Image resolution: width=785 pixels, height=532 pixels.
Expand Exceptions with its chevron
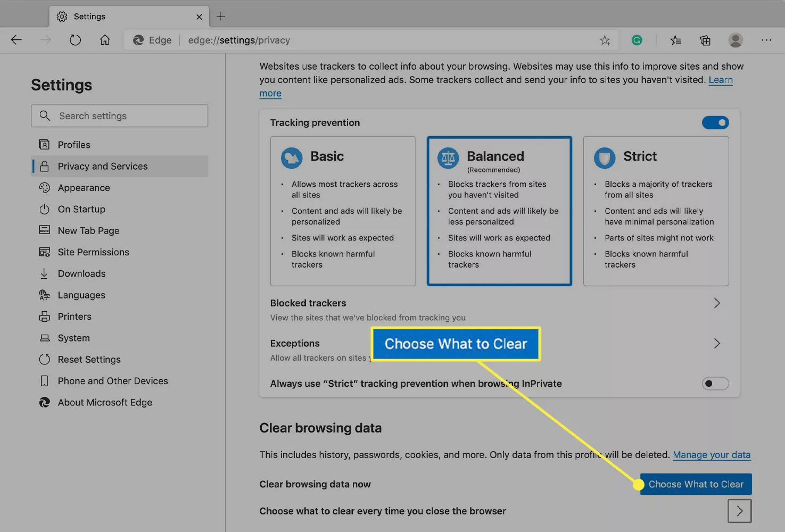pos(717,343)
